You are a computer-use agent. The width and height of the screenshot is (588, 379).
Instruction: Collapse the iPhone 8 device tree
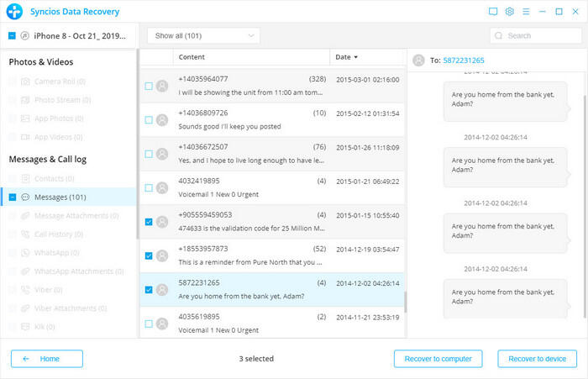[x=12, y=36]
